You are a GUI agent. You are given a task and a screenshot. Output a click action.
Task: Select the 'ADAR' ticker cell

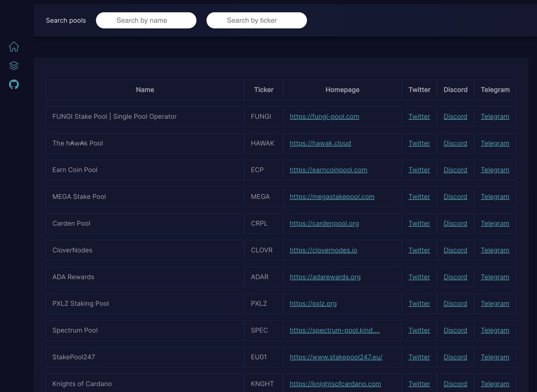264,277
